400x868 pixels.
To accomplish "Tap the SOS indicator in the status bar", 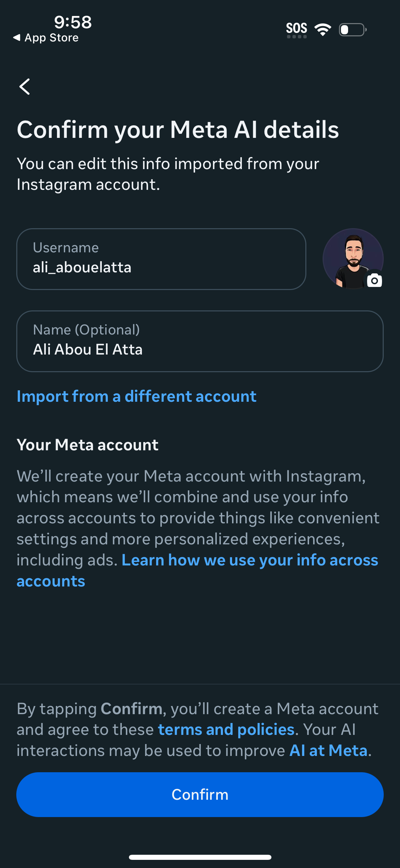I will pyautogui.click(x=297, y=29).
